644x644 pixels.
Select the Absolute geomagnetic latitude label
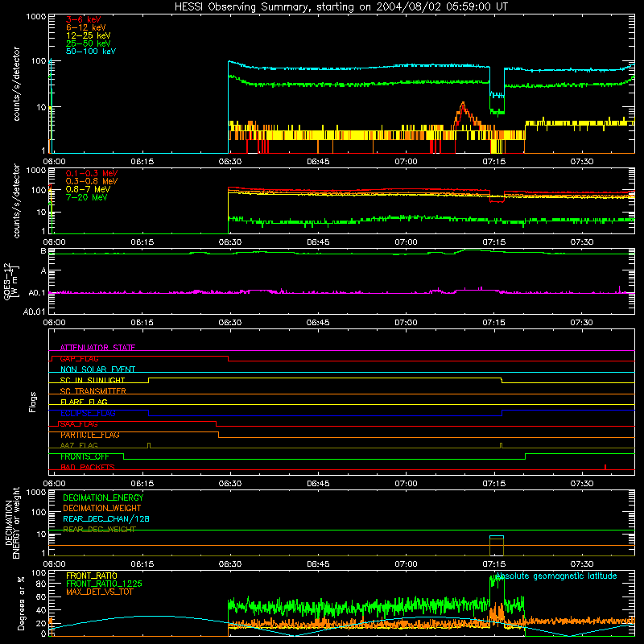[556, 576]
